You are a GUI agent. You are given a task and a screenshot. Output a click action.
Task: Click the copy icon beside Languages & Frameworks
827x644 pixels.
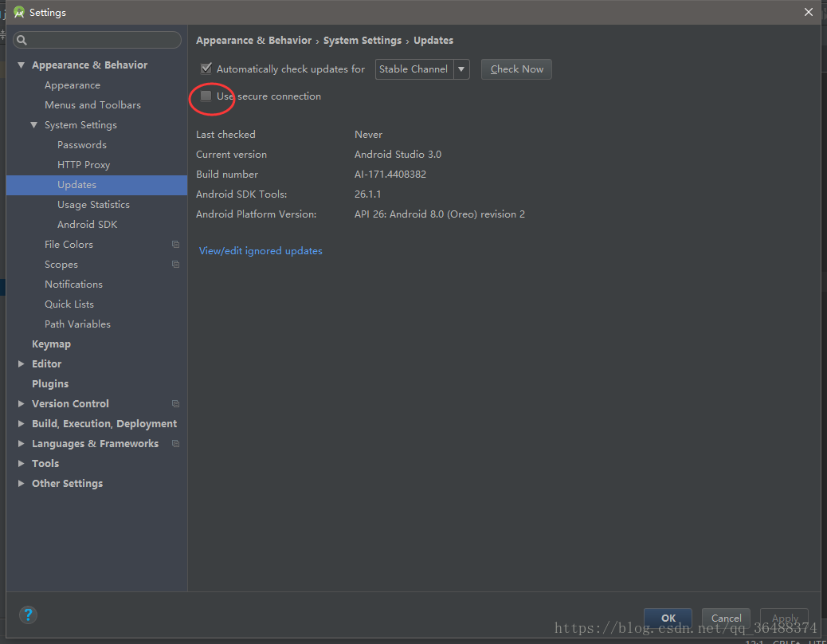[x=175, y=444]
